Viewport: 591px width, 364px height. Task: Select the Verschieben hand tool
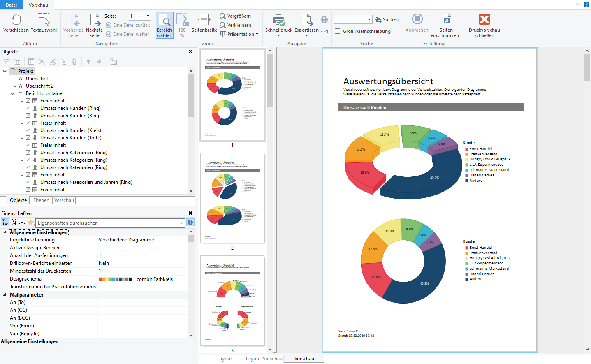(x=16, y=23)
